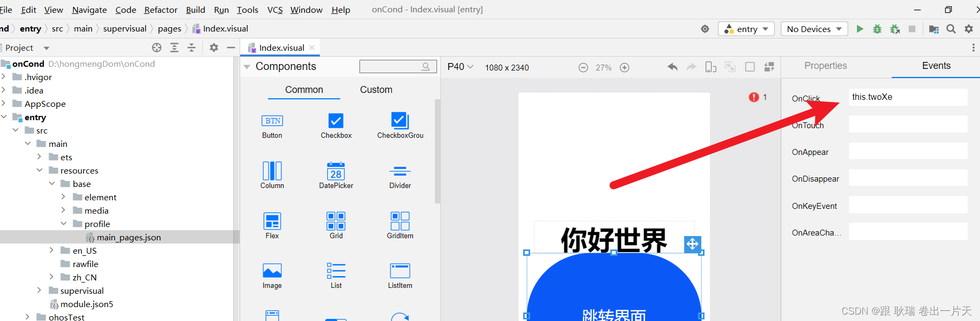This screenshot has height=321, width=980.
Task: Select the ListItem component
Action: pos(400,276)
